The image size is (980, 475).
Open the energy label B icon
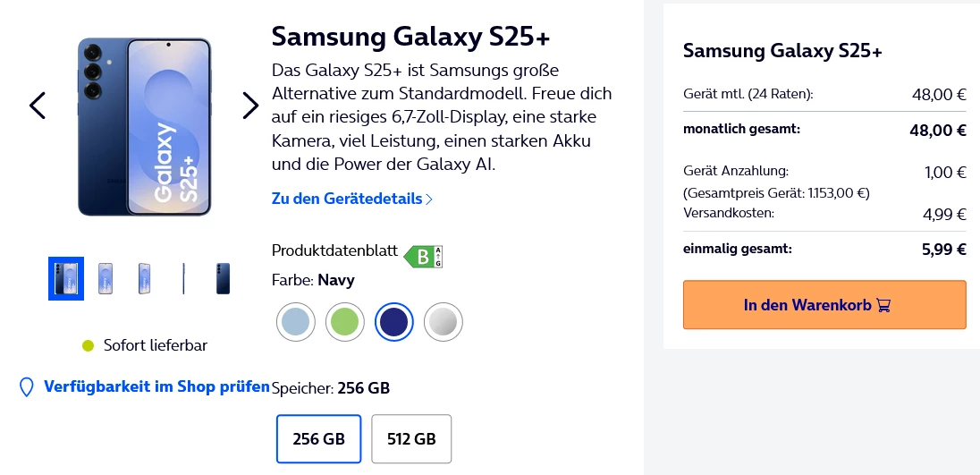[x=423, y=257]
